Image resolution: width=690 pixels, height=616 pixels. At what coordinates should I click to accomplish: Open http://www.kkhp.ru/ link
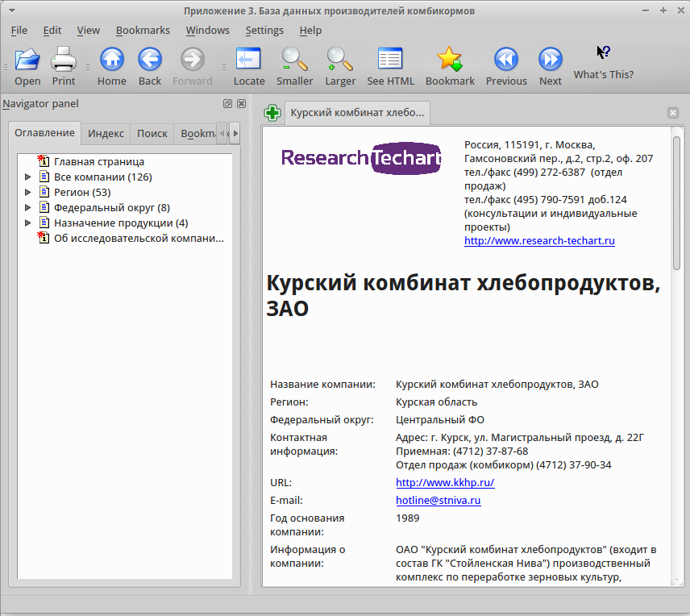(445, 483)
